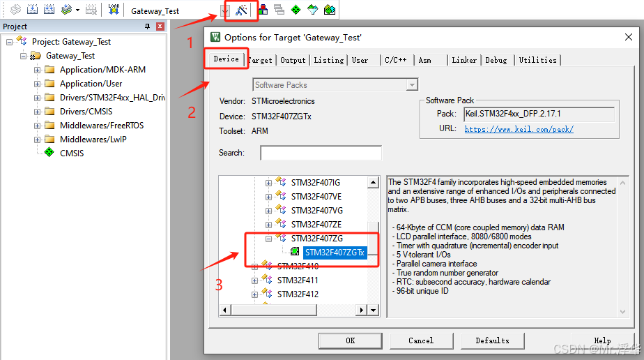644x360 pixels.
Task: Close the Project panel
Action: coord(160,27)
